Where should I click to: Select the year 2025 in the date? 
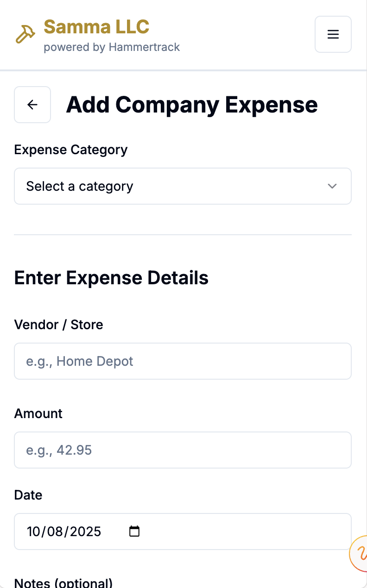pyautogui.click(x=82, y=531)
